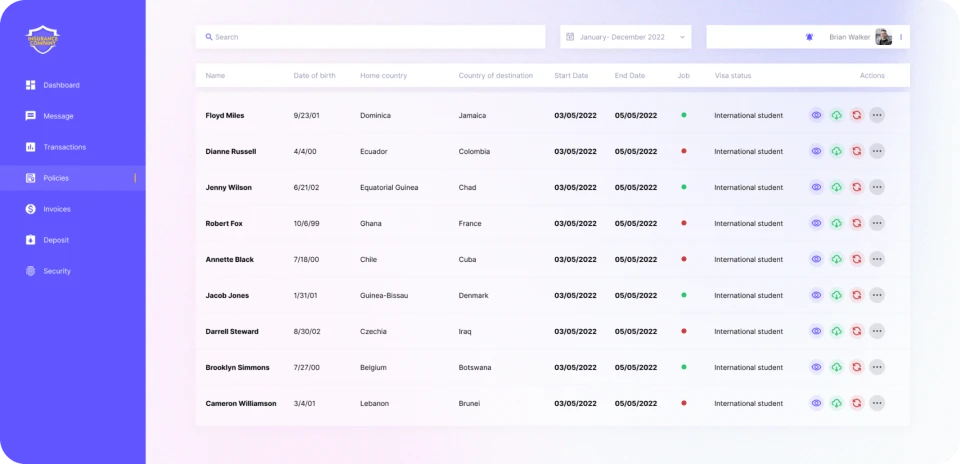Click the Equatorial Guinea home country cell
Screen dimensions: 960x464
coord(389,187)
